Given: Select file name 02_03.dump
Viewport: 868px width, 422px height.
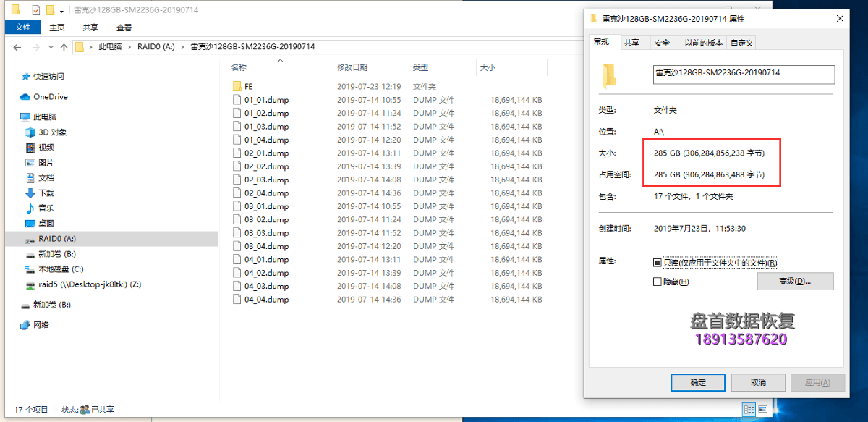Looking at the screenshot, I should coord(266,180).
